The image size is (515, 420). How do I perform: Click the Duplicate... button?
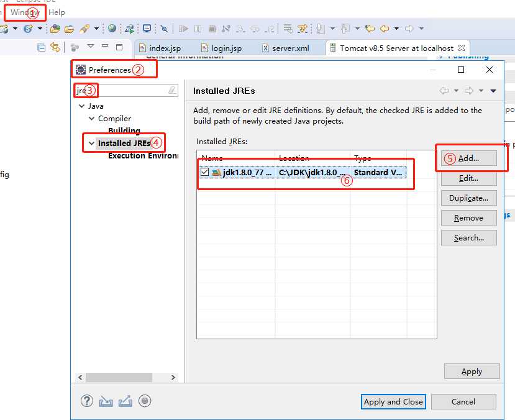(x=468, y=198)
